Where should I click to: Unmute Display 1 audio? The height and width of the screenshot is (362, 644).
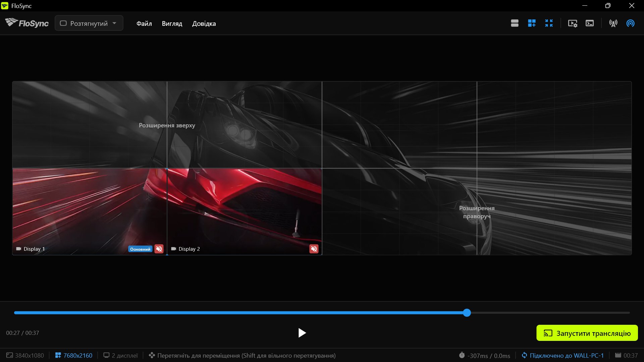coord(159,249)
